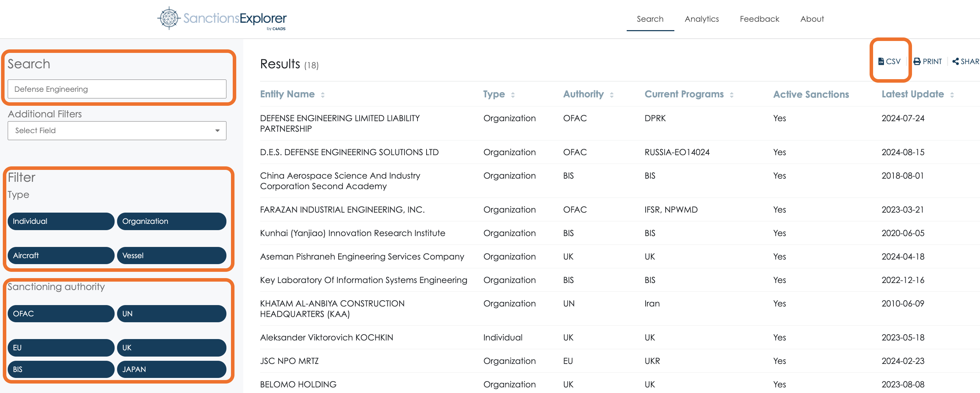
Task: Open D.E.S. DEFENSE ENGINEERING SOLUTIONS LTD entry
Action: coord(349,152)
